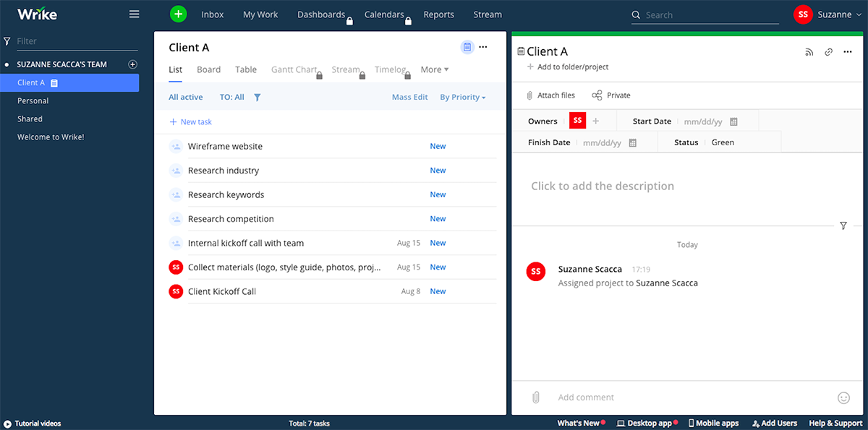Open the Inbox menu item

[212, 14]
